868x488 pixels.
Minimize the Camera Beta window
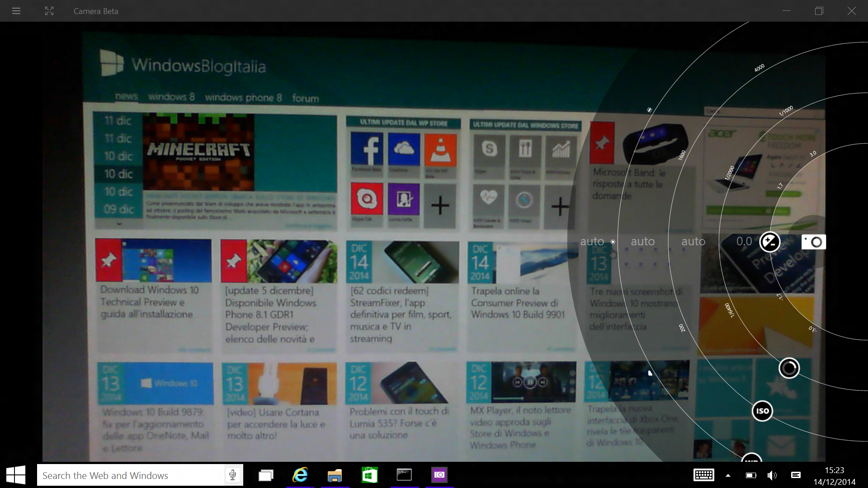point(787,11)
